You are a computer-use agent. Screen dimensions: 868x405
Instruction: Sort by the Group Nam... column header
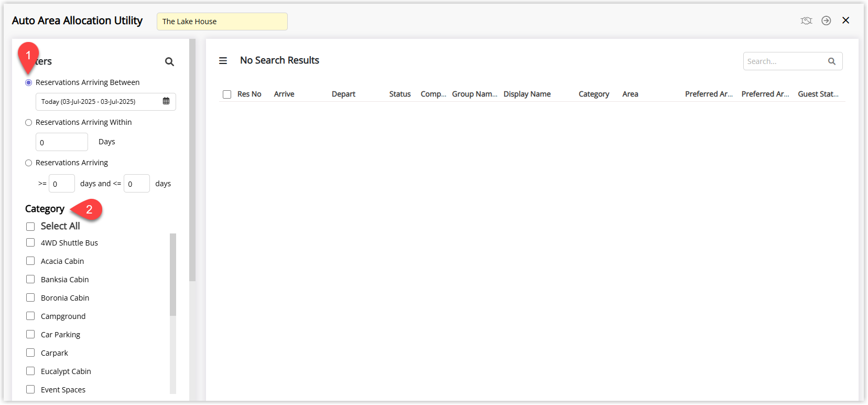(x=475, y=94)
